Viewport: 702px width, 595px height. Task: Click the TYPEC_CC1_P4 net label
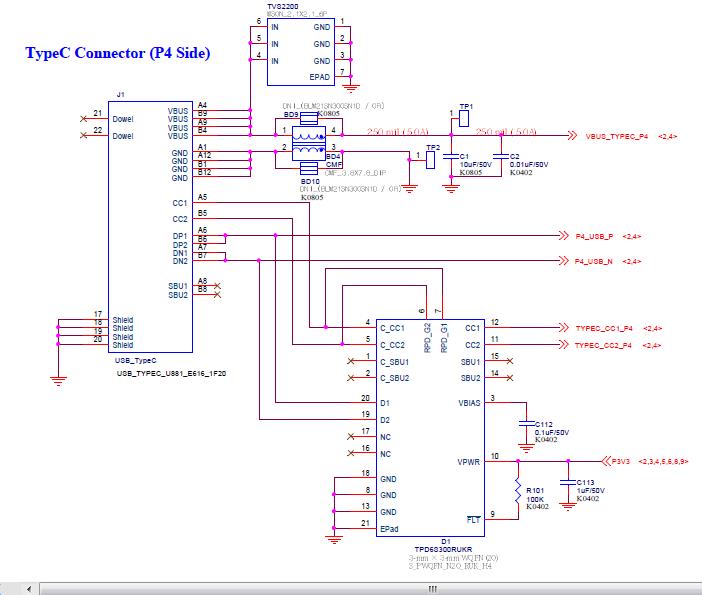(604, 328)
